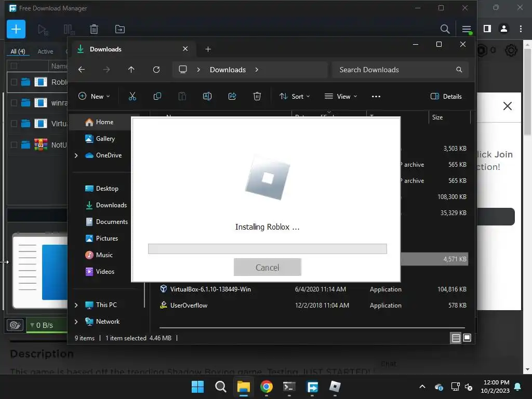Screen dimensions: 532x399
Task: Open Home in navigation pane
Action: tap(103, 122)
